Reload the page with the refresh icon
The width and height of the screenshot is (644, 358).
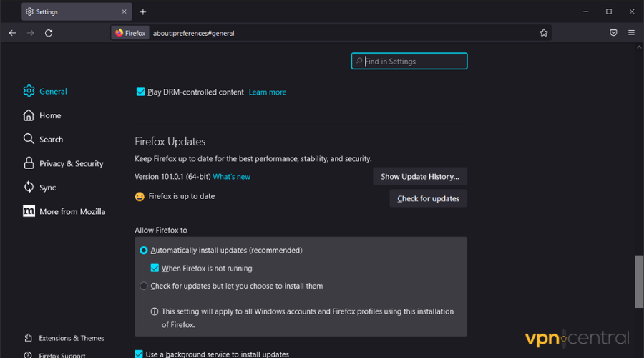pyautogui.click(x=49, y=33)
